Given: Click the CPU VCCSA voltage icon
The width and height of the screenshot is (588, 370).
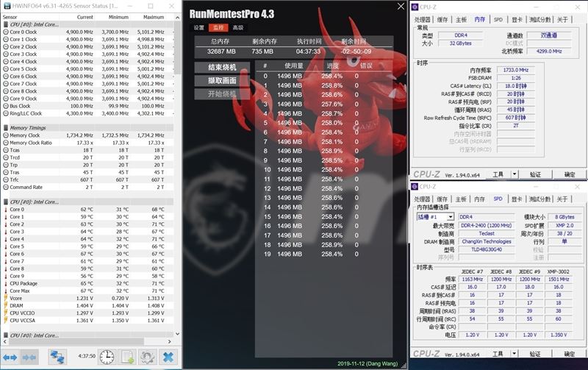Looking at the screenshot, I should [6, 320].
